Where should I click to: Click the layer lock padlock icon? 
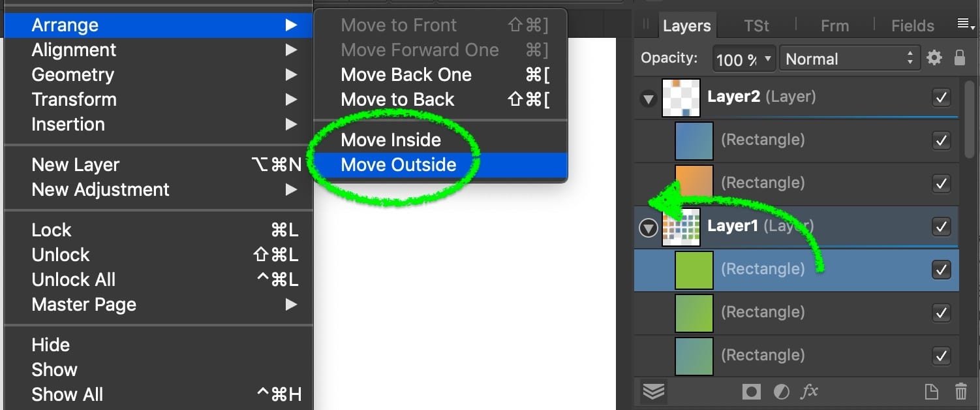point(959,57)
